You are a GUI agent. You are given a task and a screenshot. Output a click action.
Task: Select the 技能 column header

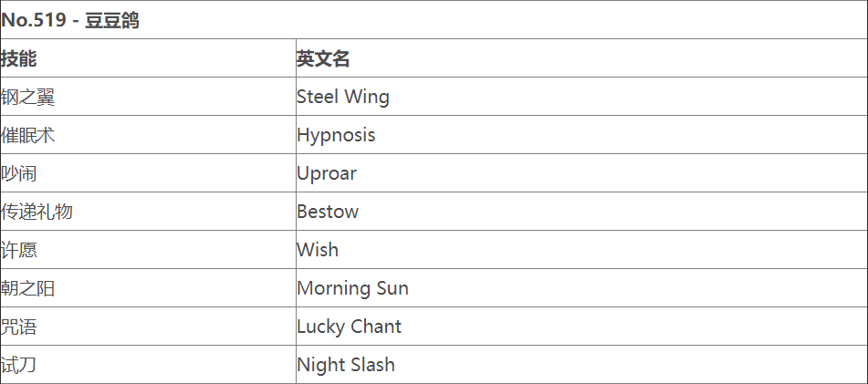click(x=19, y=58)
